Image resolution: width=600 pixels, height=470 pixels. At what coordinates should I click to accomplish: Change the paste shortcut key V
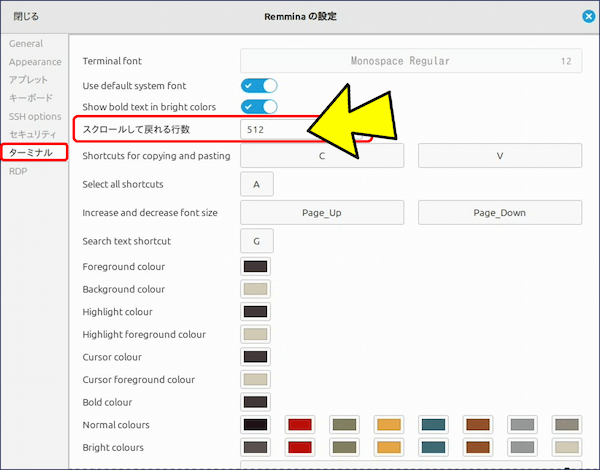coord(499,156)
